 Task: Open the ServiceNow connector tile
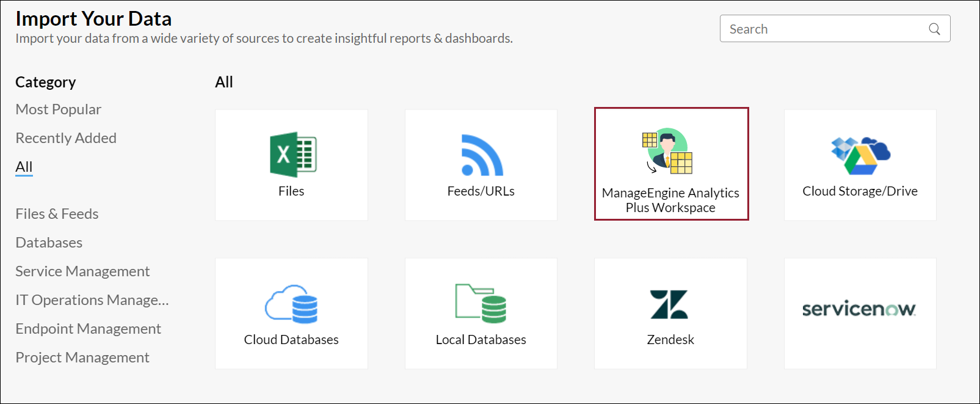860,314
